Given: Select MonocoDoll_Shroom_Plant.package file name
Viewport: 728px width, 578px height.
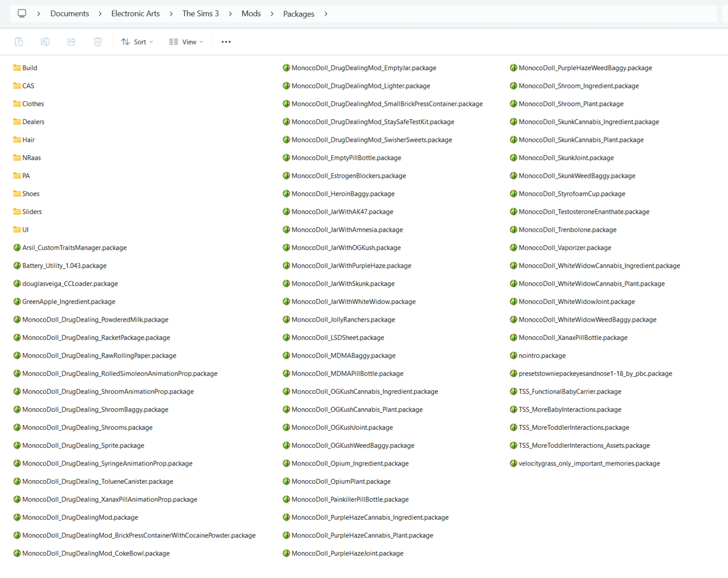Looking at the screenshot, I should coord(571,104).
